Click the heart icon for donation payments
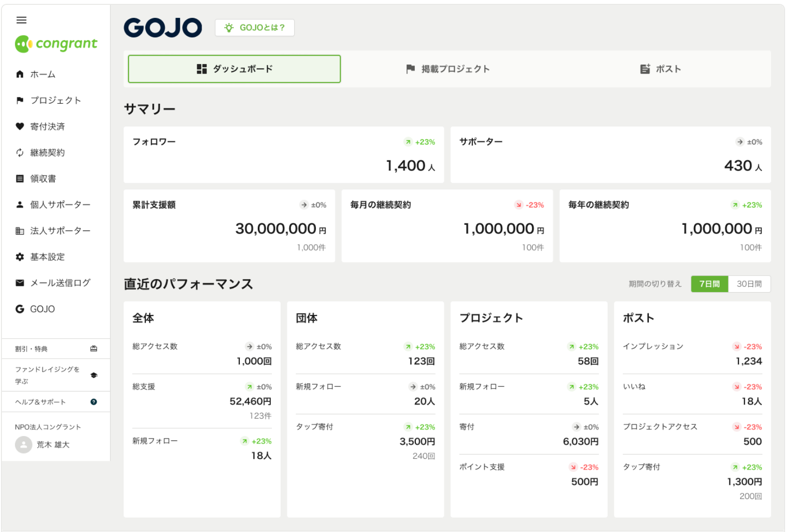The width and height of the screenshot is (788, 532). click(20, 126)
